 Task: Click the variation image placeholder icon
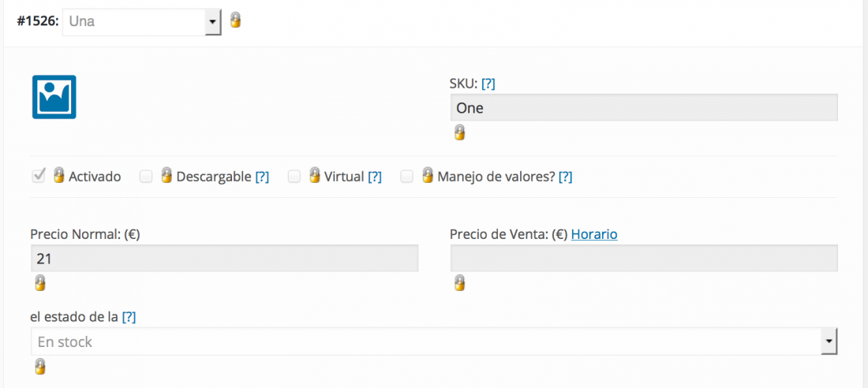[54, 97]
